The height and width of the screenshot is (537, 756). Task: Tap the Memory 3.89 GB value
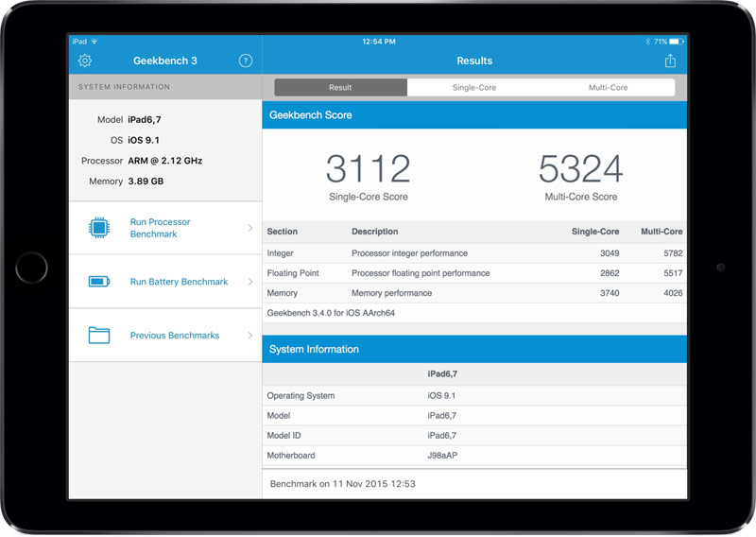(146, 182)
